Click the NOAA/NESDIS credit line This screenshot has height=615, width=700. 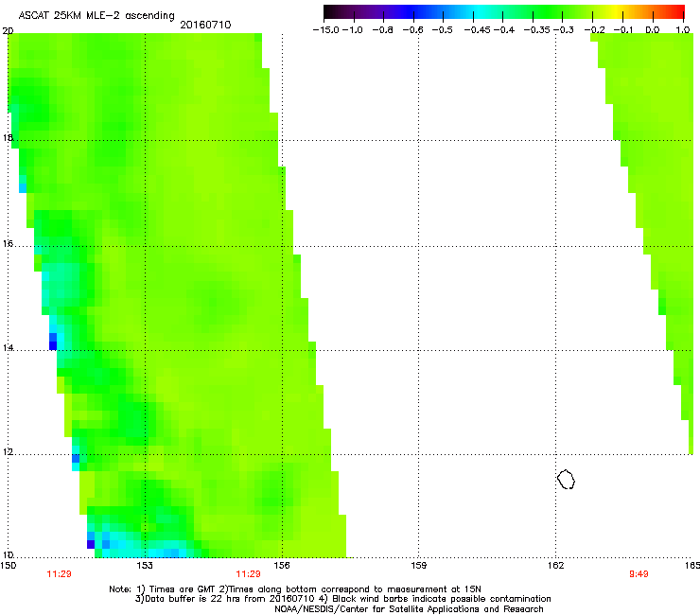tap(409, 609)
